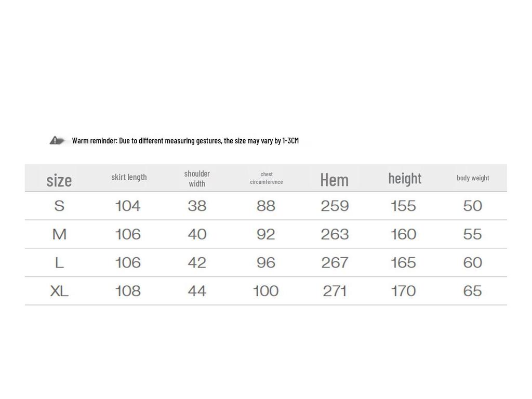Select the M size row label
This screenshot has width=532, height=399.
(x=59, y=234)
